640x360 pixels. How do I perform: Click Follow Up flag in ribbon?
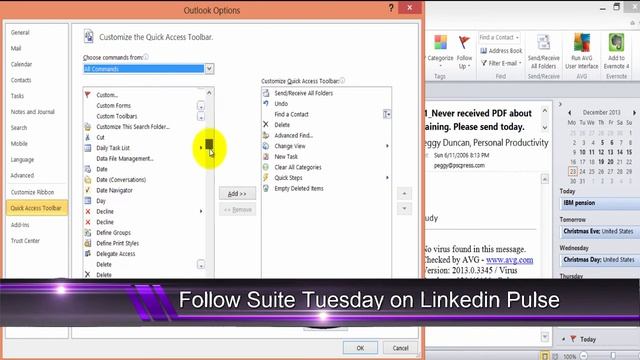(464, 51)
